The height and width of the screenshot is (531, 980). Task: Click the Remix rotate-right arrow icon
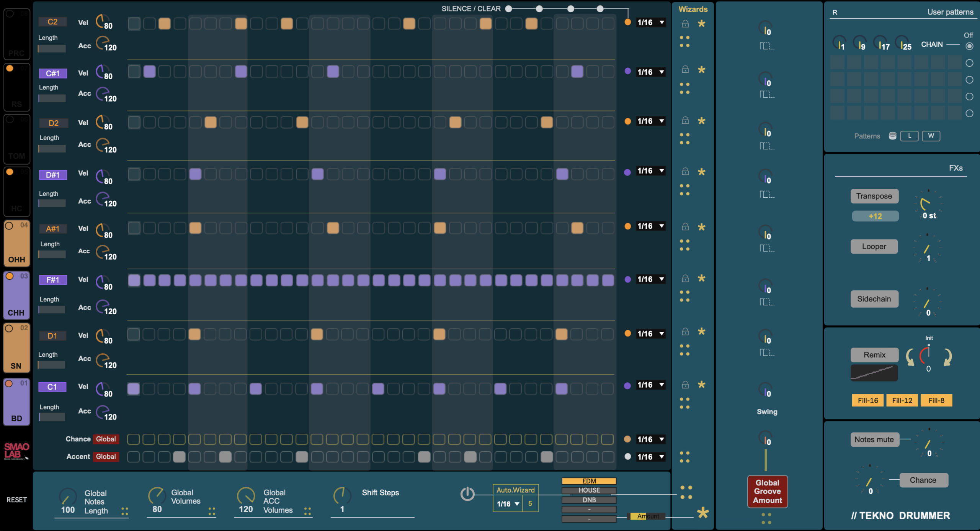(948, 357)
